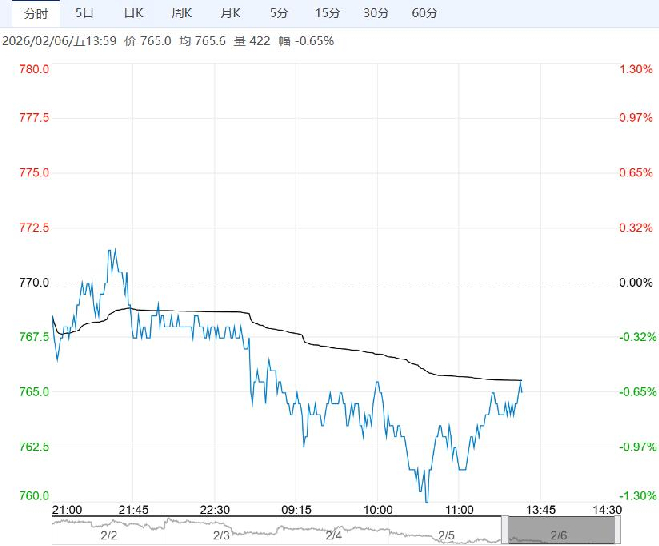659x546 pixels.
Task: Open the 月K monthly candlestick tab
Action: 230,13
